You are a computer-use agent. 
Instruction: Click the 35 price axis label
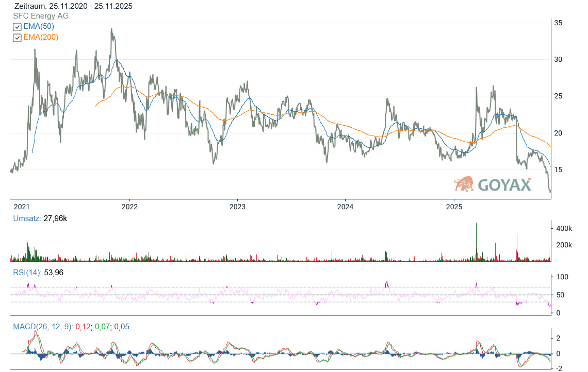[x=558, y=23]
